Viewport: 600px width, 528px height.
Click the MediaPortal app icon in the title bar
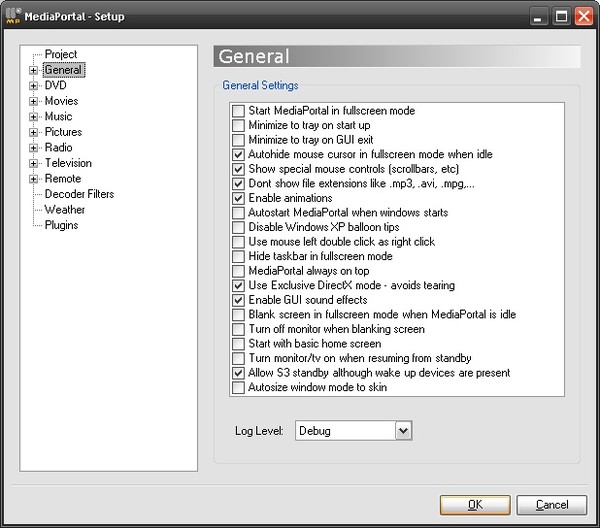13,16
